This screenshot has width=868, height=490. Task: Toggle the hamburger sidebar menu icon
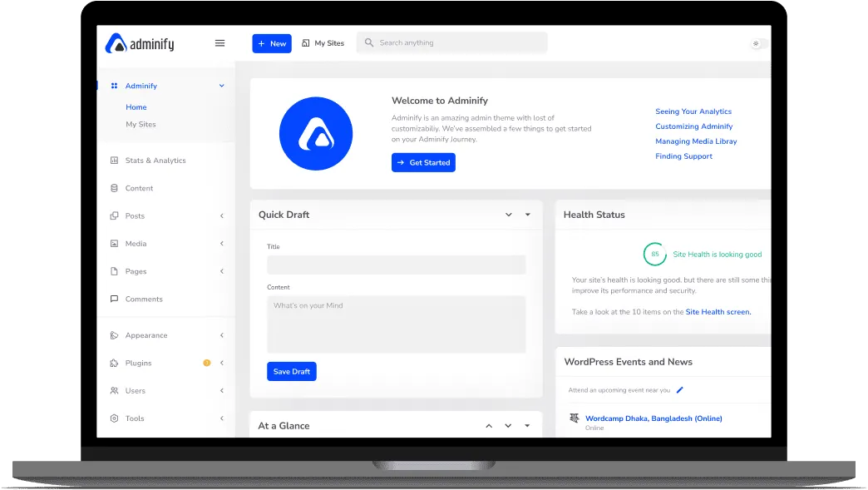(x=219, y=43)
